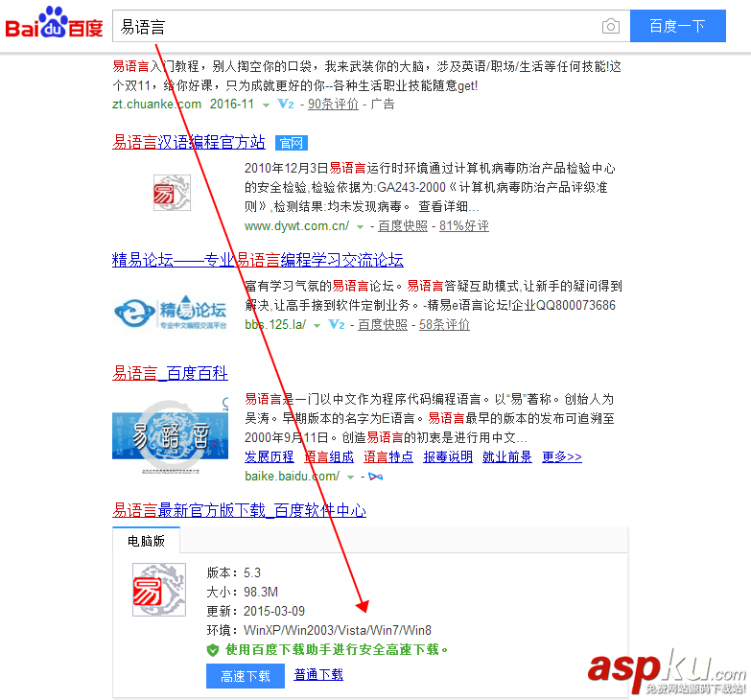Expand dropdown arrow beside www.dywt.com.cn
This screenshot has width=751, height=700.
[360, 227]
